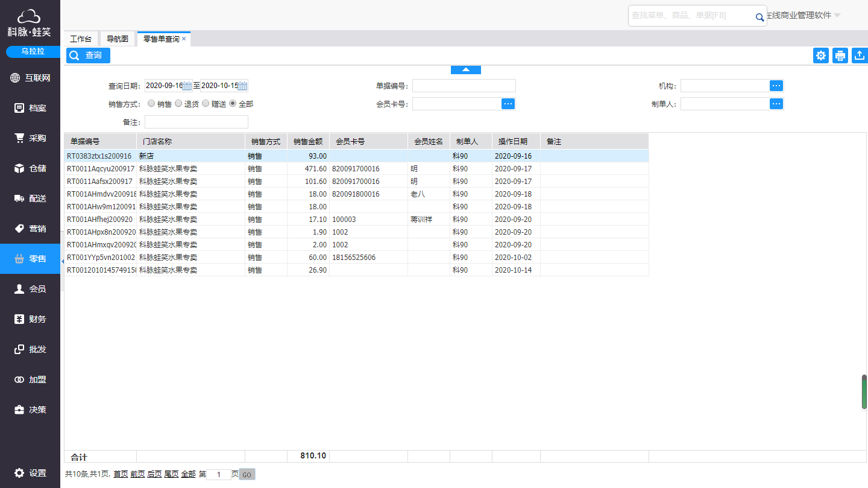Viewport: 868px width, 488px height.
Task: Open the 会员卡号 selector ellipsis button
Action: pos(508,104)
